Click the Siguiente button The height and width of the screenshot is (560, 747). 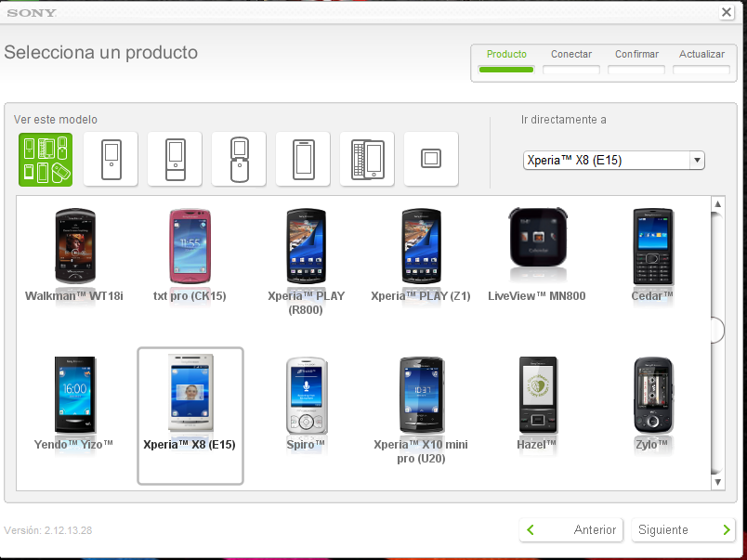click(684, 530)
